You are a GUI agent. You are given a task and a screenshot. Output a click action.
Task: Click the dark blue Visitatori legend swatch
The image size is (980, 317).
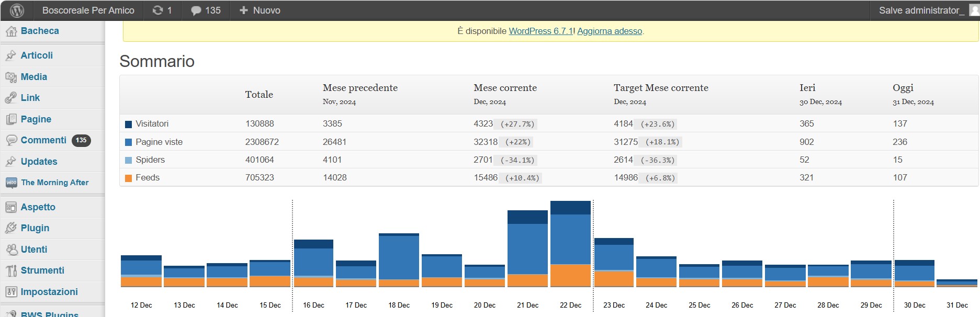(128, 124)
